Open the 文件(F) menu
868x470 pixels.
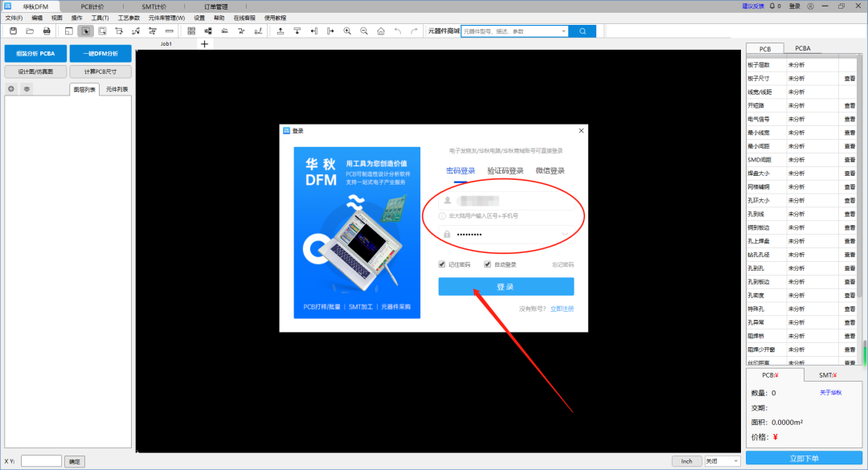[x=14, y=18]
